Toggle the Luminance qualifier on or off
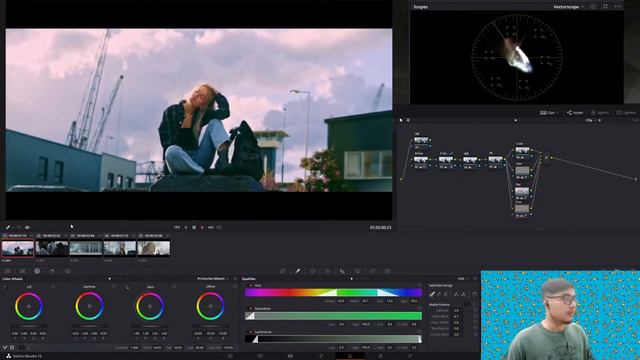 tap(250, 332)
